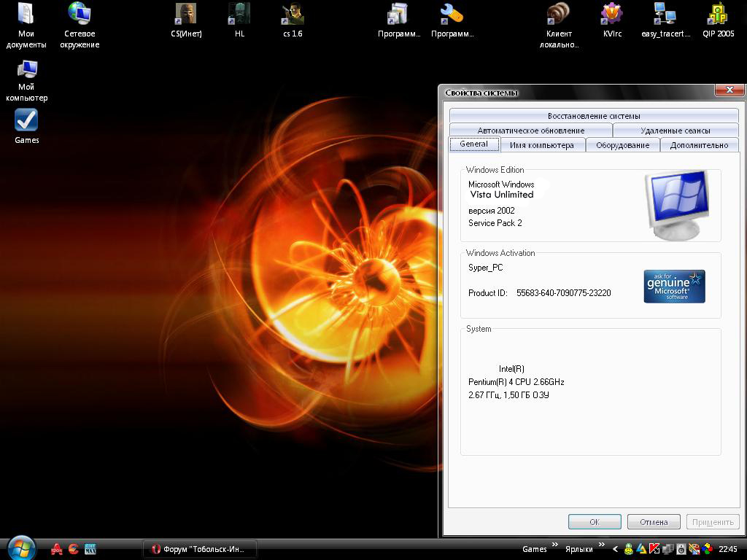Expand the Games toolbar chevron

click(x=555, y=545)
